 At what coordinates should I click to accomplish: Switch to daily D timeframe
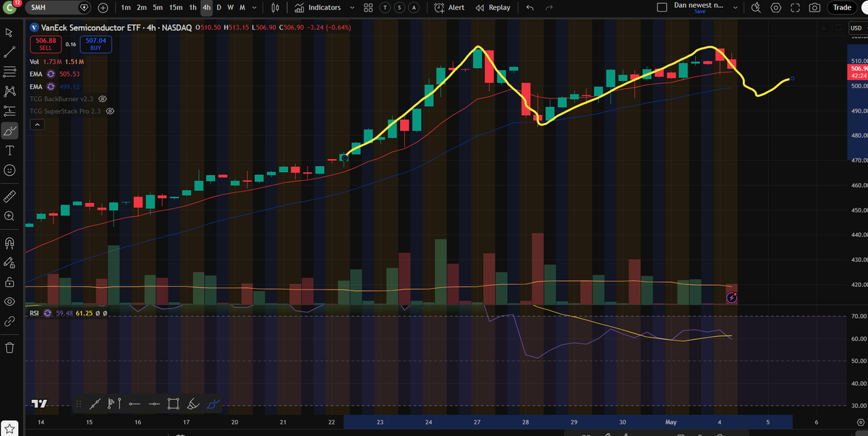[218, 7]
